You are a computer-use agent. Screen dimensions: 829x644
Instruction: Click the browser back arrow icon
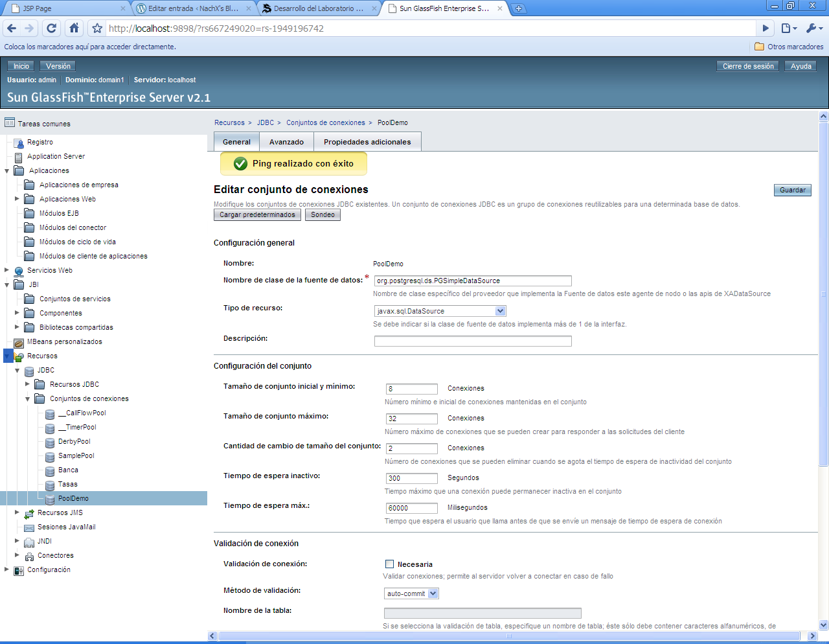tap(11, 28)
